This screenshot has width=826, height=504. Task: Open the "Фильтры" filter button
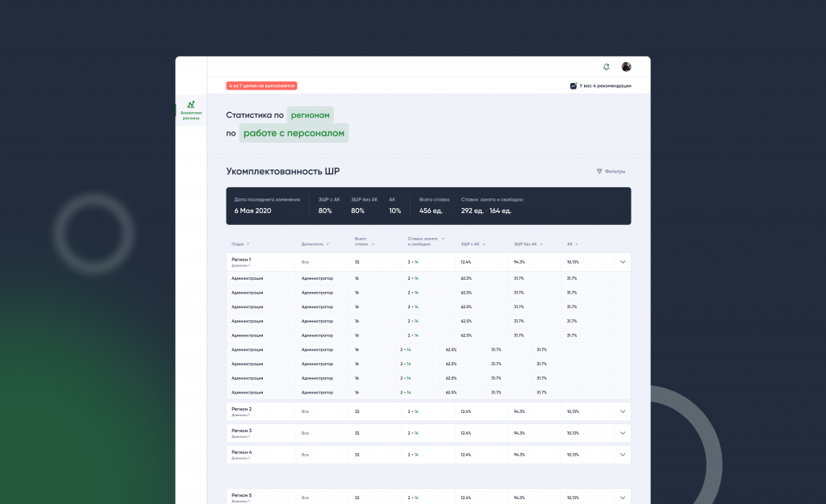point(611,171)
